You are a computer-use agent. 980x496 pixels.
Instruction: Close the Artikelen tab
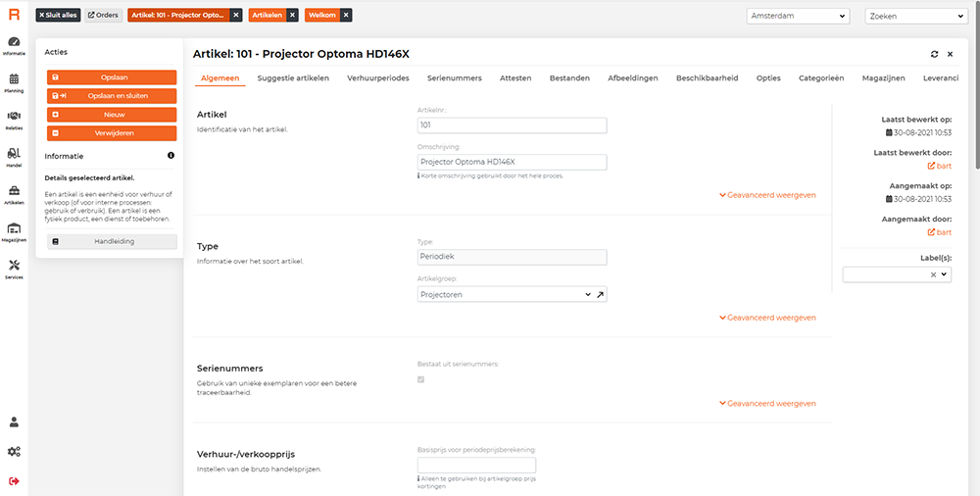tap(292, 15)
